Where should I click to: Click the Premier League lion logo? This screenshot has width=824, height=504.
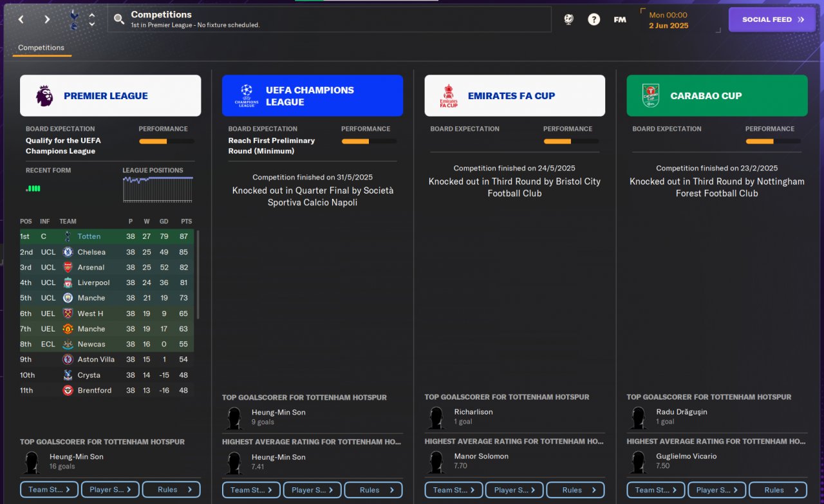pyautogui.click(x=44, y=96)
